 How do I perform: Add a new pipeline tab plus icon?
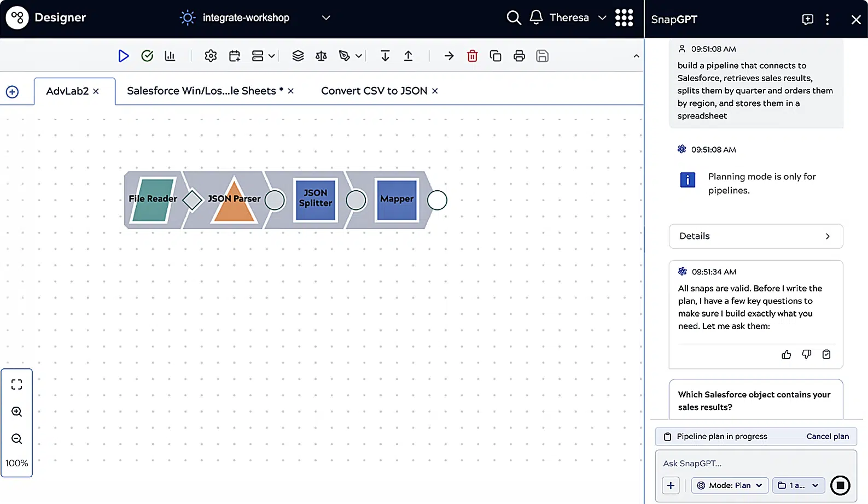12,92
